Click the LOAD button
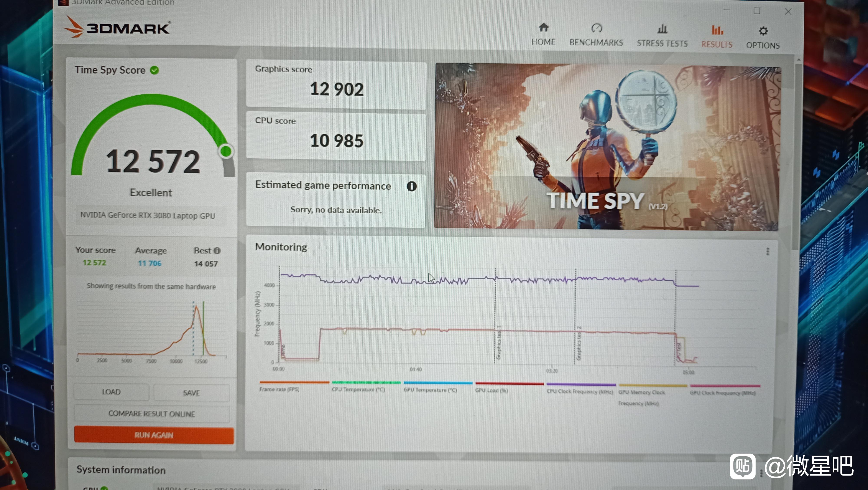The height and width of the screenshot is (490, 868). [x=111, y=392]
